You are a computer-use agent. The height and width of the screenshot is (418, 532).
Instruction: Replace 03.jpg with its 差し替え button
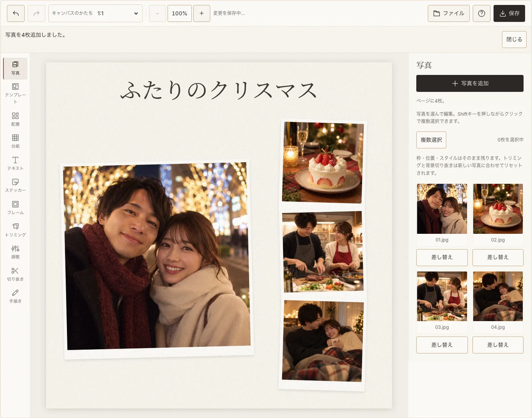click(442, 345)
